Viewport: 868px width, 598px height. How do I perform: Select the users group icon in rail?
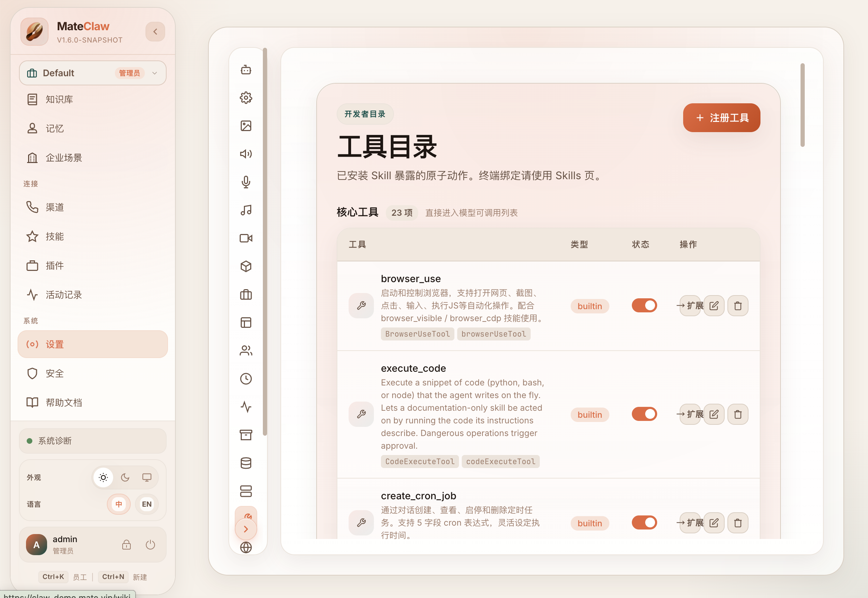(246, 351)
